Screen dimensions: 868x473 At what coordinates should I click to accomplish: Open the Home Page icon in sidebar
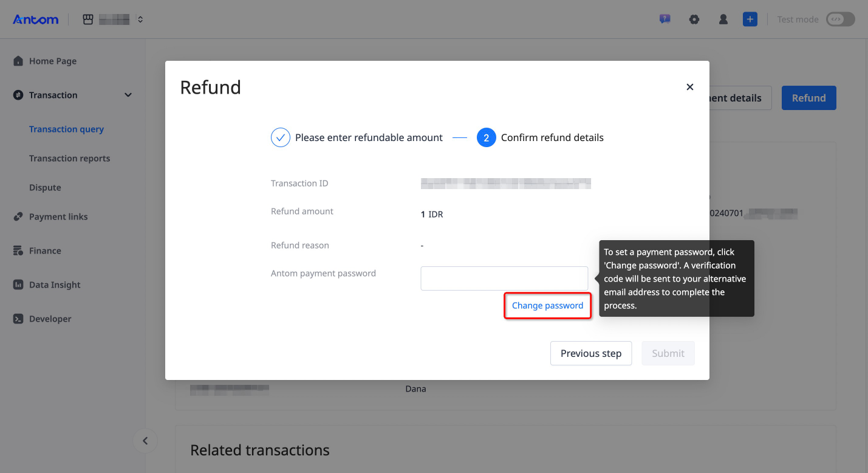[18, 61]
